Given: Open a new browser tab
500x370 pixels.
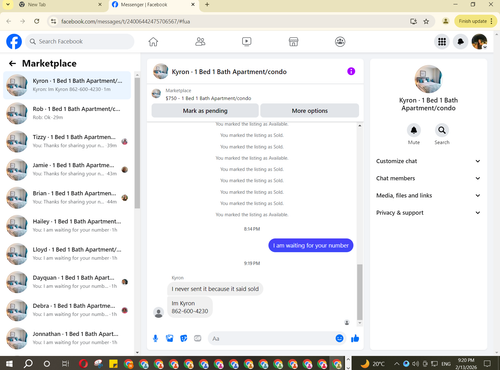Looking at the screenshot, I should point(207,5).
